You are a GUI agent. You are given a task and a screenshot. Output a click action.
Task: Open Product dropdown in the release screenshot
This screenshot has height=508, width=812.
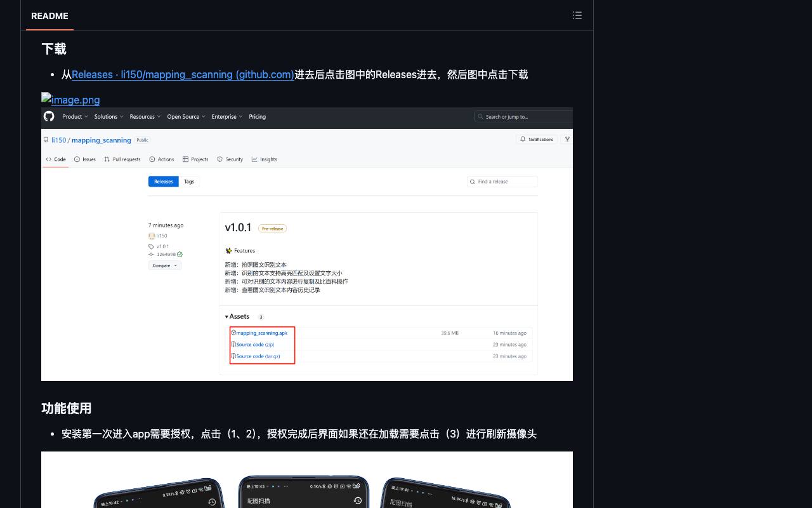[74, 117]
